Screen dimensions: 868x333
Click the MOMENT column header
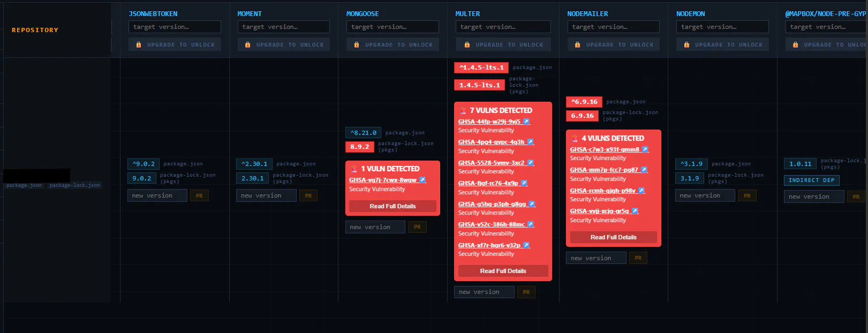[x=250, y=14]
